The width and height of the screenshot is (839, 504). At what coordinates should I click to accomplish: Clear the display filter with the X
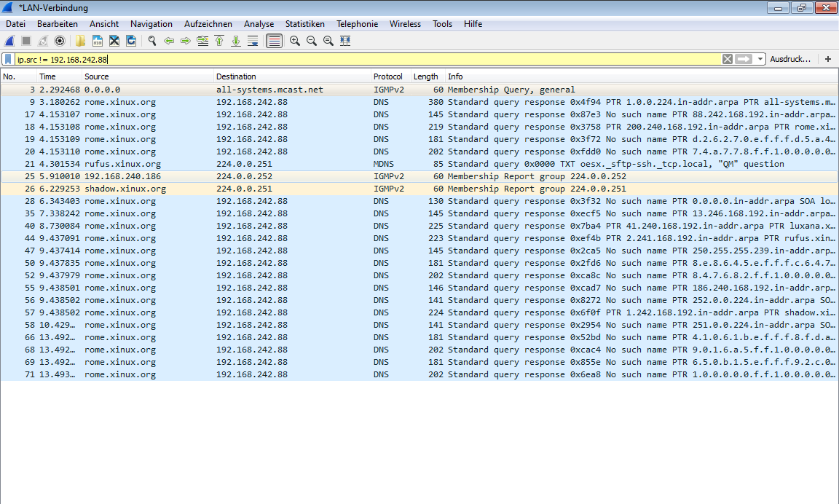(x=727, y=60)
